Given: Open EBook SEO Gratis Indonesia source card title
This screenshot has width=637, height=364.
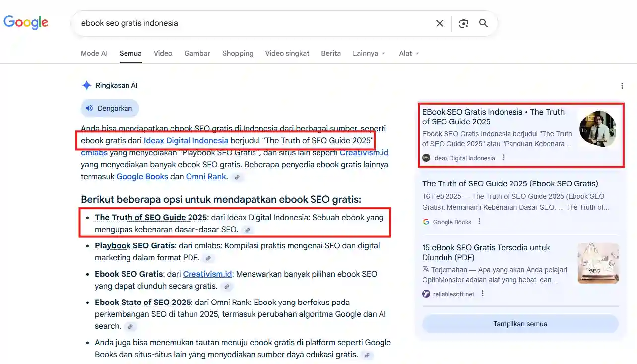Looking at the screenshot, I should (x=494, y=117).
